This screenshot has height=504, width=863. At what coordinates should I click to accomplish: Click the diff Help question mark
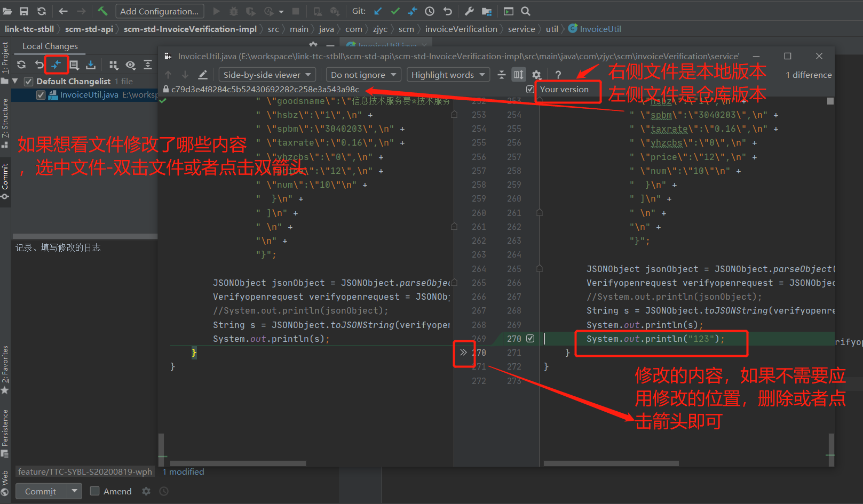click(x=558, y=75)
